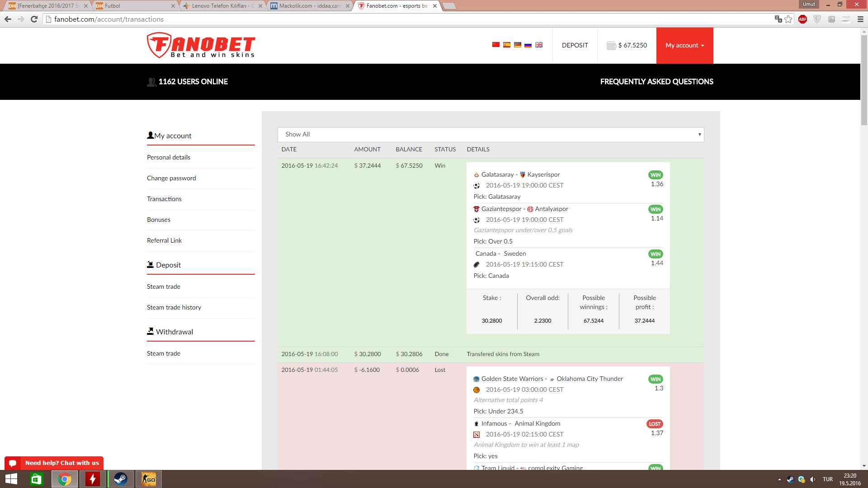Bookmark this page with the star
Image resolution: width=868 pixels, height=488 pixels.
coord(788,19)
